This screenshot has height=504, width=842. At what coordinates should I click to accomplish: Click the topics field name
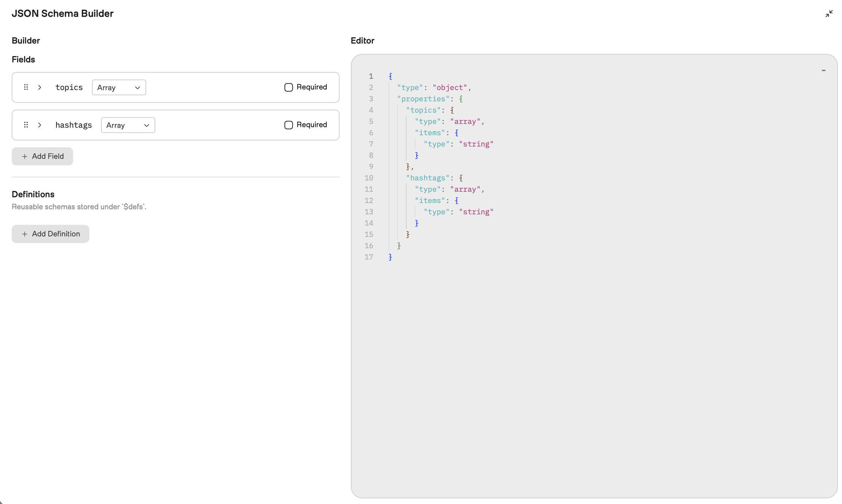(69, 87)
